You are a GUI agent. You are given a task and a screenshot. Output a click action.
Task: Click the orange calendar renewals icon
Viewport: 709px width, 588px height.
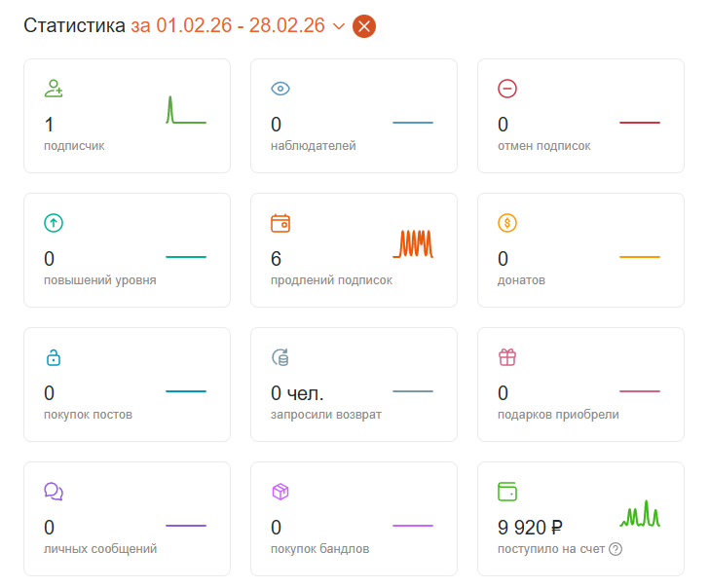pos(280,223)
